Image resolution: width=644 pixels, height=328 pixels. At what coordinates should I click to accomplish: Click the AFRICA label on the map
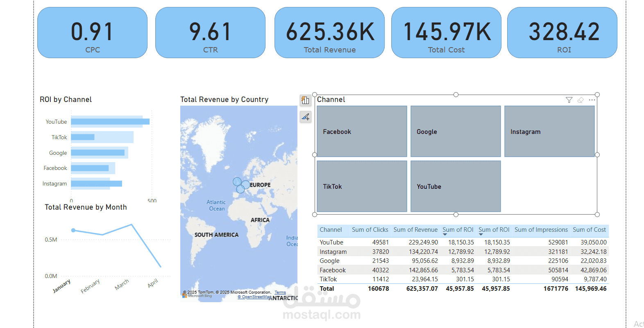260,220
